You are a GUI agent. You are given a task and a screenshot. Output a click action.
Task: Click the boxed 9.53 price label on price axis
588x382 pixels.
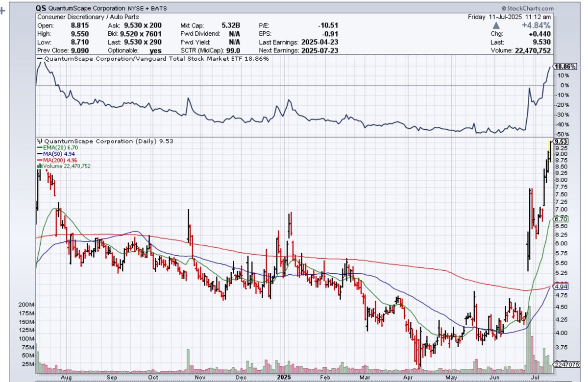click(x=562, y=141)
